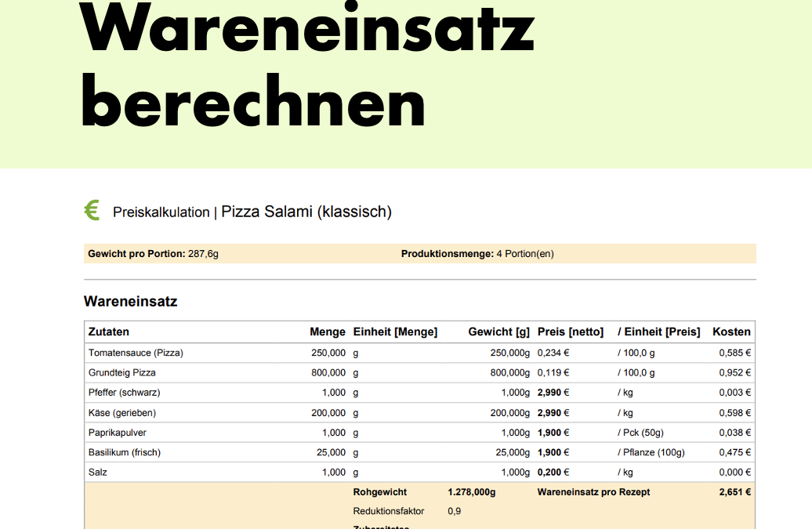The image size is (812, 529).
Task: Select the 'Grundteig Pizza' ingredient
Action: pos(121,373)
